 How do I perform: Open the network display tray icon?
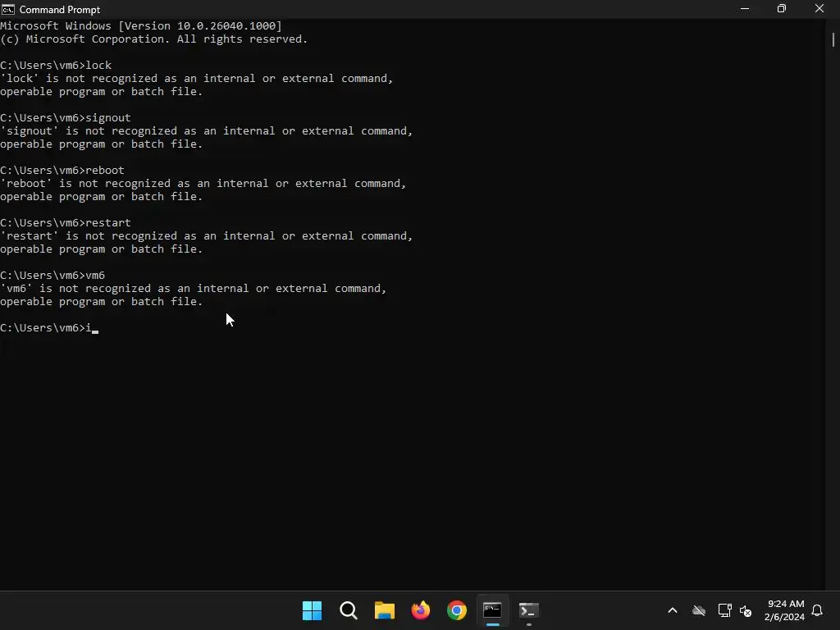point(724,610)
